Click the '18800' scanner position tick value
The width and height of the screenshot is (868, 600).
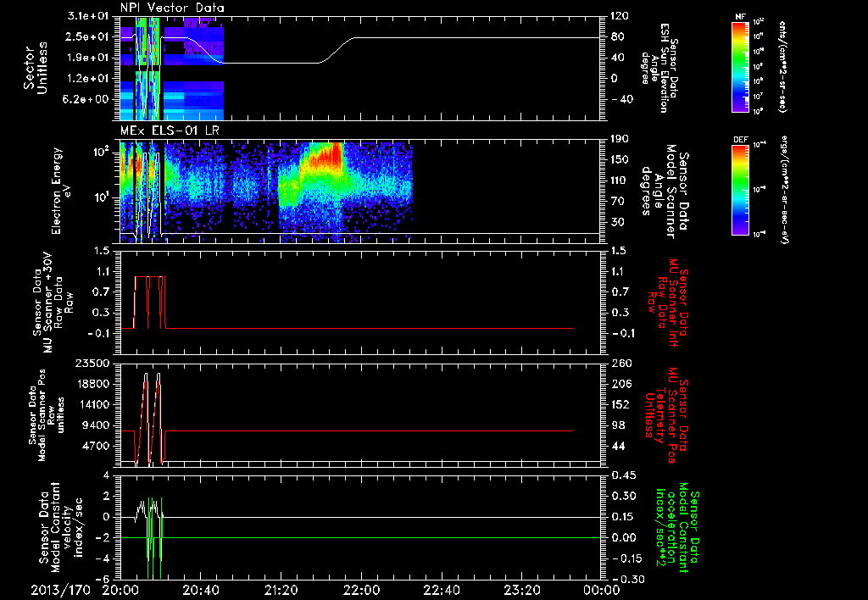94,384
